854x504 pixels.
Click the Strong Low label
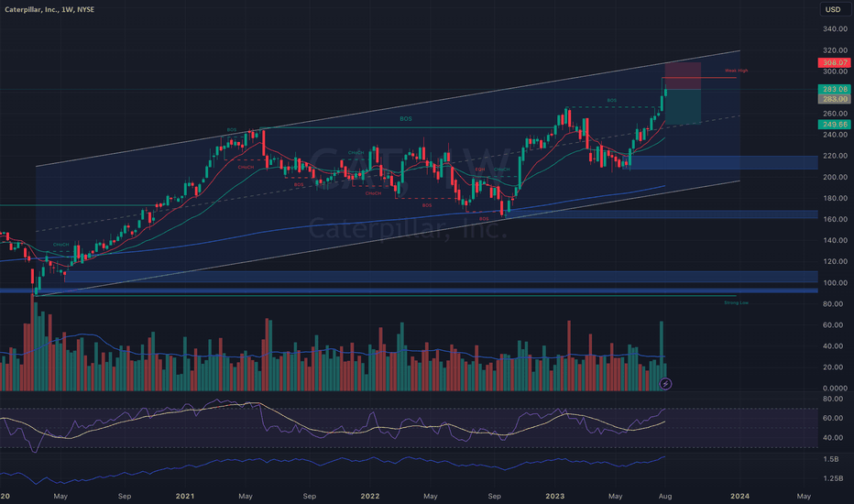click(x=736, y=302)
